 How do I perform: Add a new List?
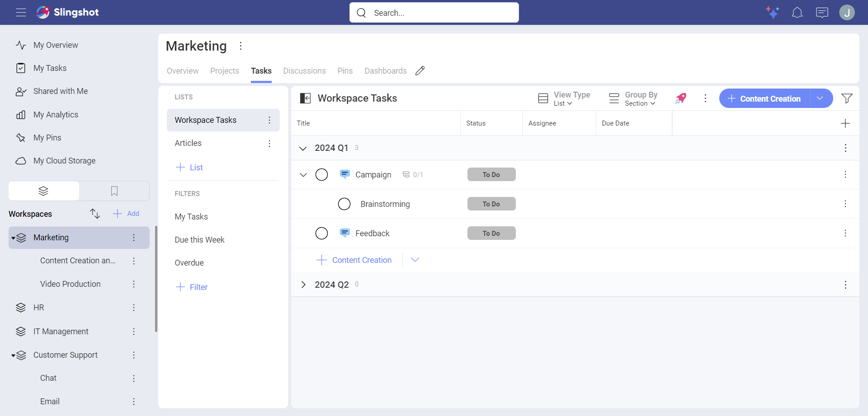pos(189,167)
